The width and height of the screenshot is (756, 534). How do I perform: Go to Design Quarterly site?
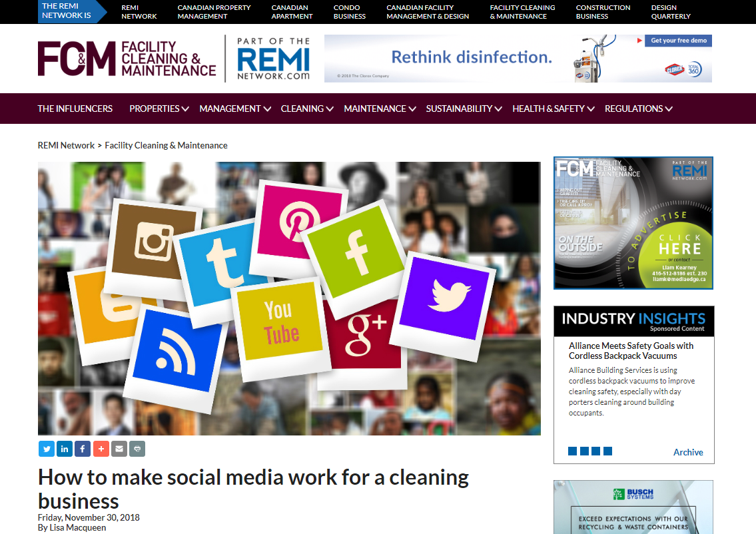(671, 12)
